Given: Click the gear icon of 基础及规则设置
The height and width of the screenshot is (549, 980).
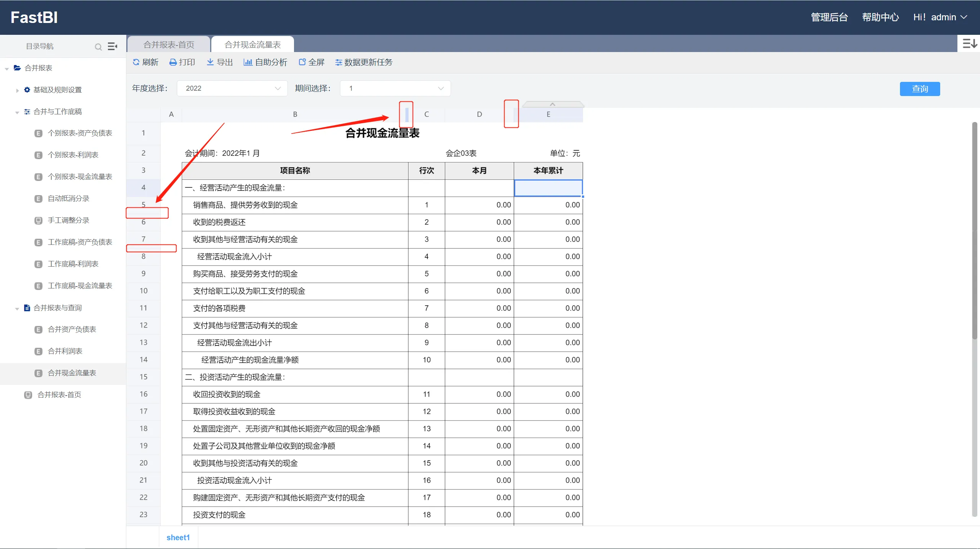Looking at the screenshot, I should pyautogui.click(x=27, y=90).
